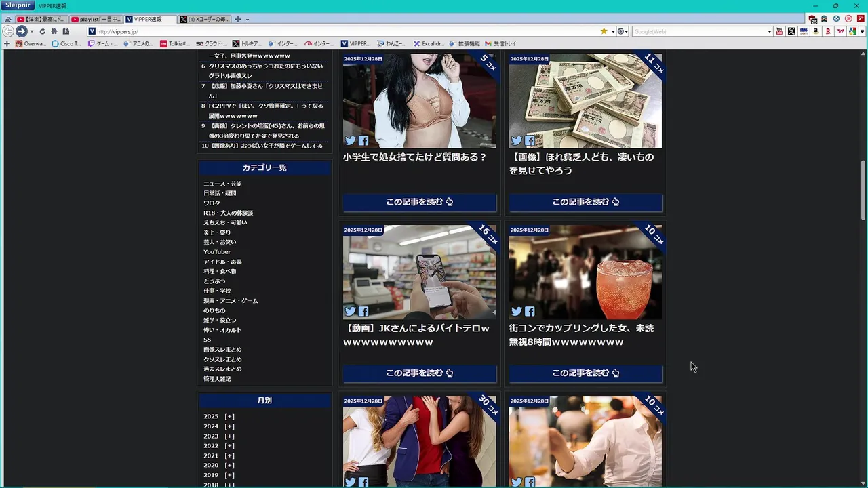Screen dimensions: 868x488
Task: Click the browser back arrow button
Action: (x=8, y=31)
